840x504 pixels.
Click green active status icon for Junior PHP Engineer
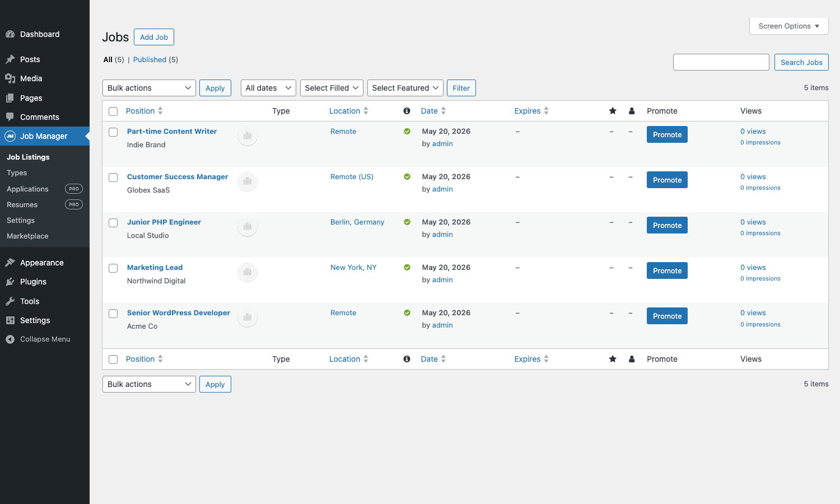407,222
